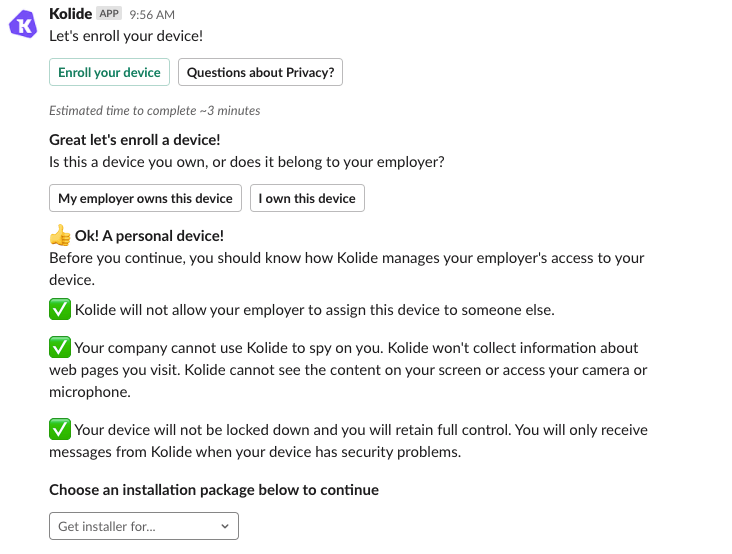732x554 pixels.
Task: Click the thumbs up emoji
Action: tap(60, 236)
